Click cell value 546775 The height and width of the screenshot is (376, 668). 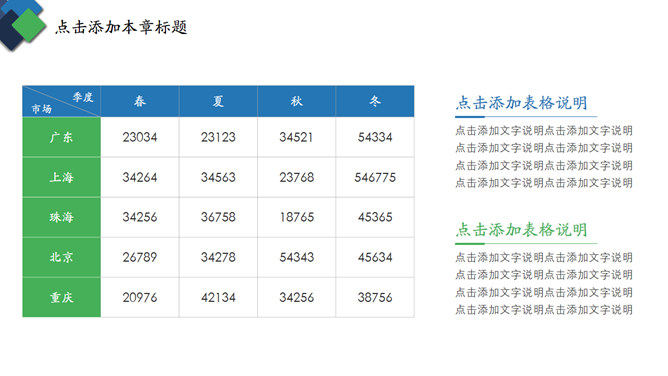click(375, 177)
